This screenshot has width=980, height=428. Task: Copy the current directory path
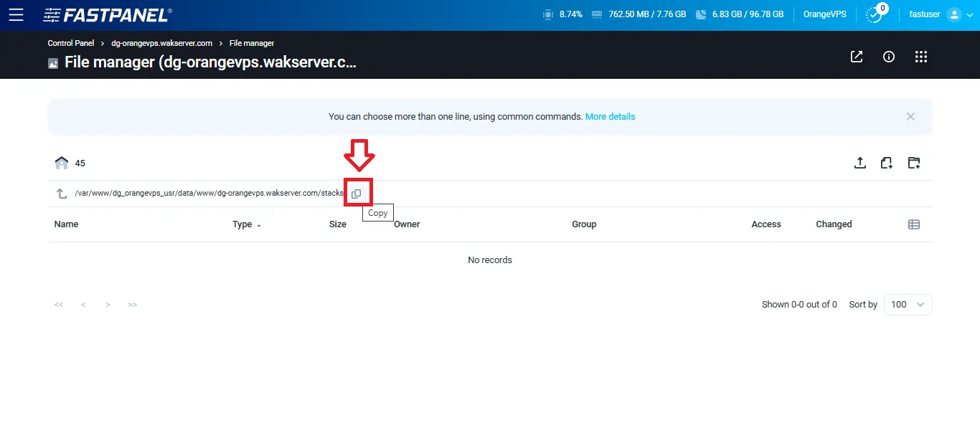point(357,193)
